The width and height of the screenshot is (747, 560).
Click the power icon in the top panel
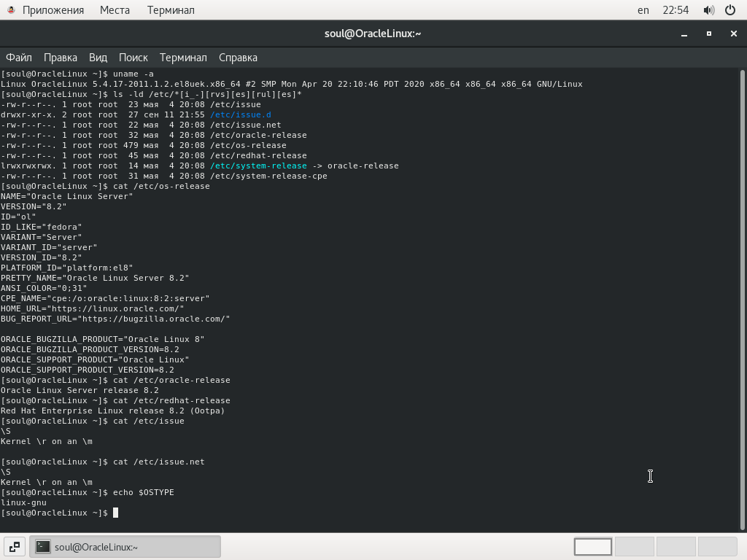729,10
